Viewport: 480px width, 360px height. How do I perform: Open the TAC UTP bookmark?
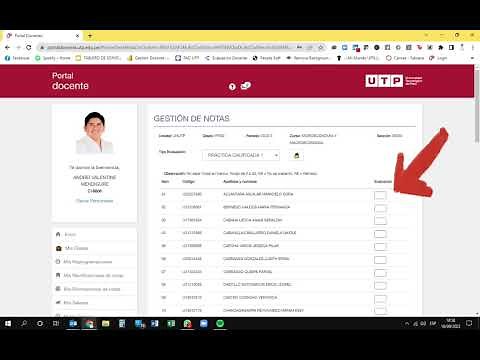[187, 58]
